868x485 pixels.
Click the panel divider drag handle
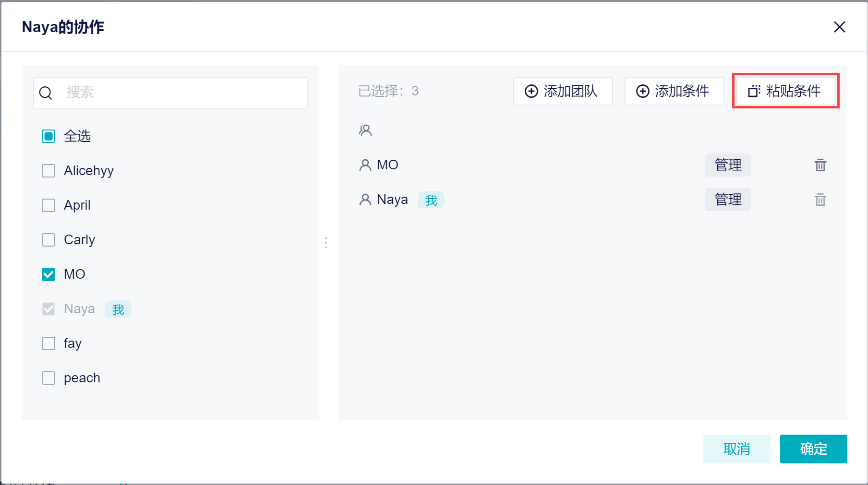[x=326, y=243]
